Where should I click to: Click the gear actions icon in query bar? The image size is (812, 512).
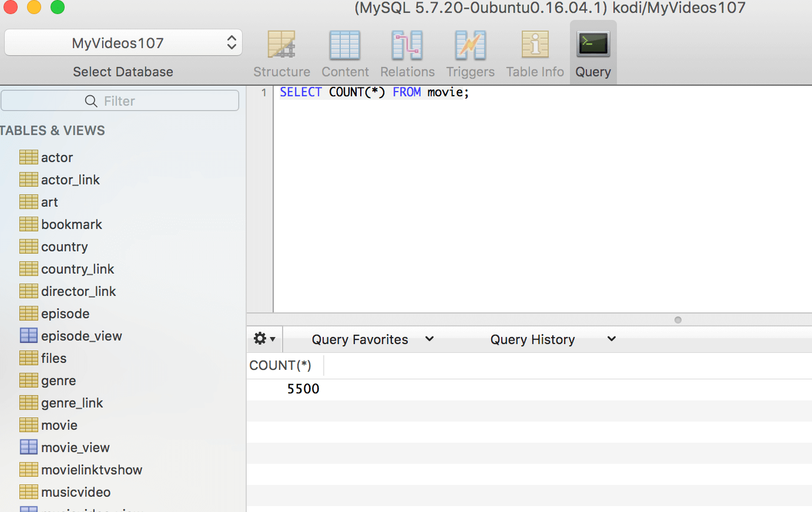coord(264,339)
